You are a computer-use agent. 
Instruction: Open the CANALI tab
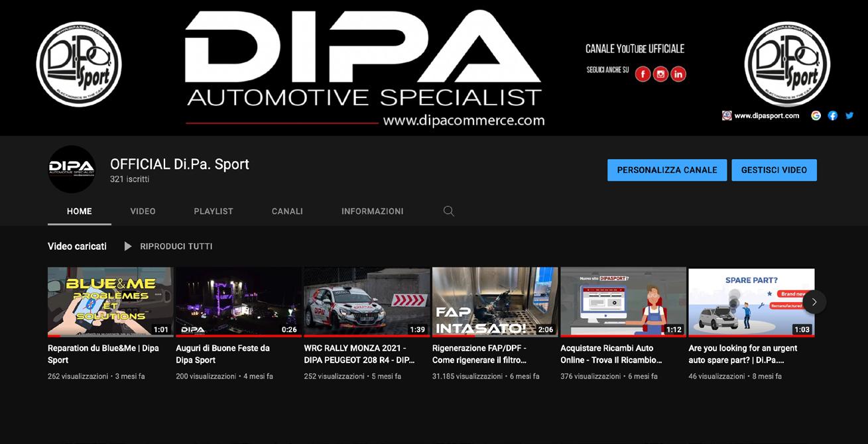(x=287, y=211)
